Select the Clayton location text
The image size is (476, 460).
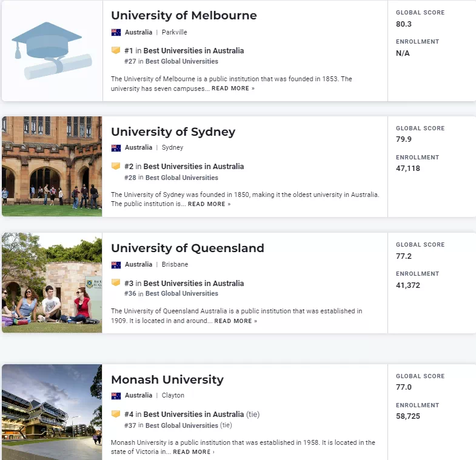[173, 395]
